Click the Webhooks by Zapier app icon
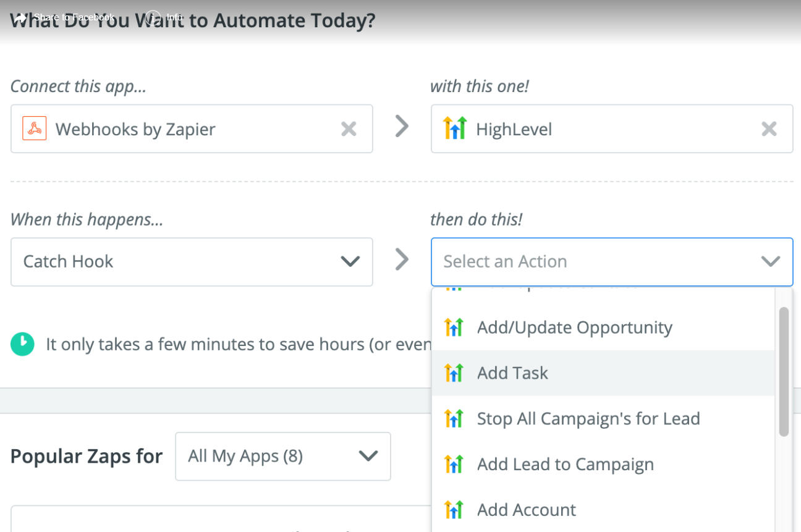801x532 pixels. point(35,129)
